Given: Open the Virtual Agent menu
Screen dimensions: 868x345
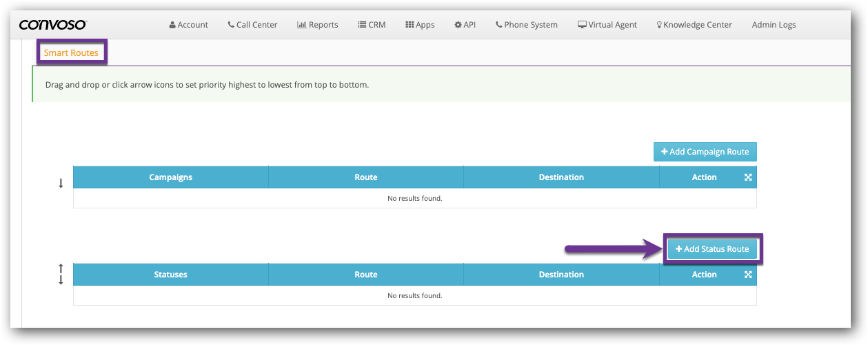Looking at the screenshot, I should (607, 25).
